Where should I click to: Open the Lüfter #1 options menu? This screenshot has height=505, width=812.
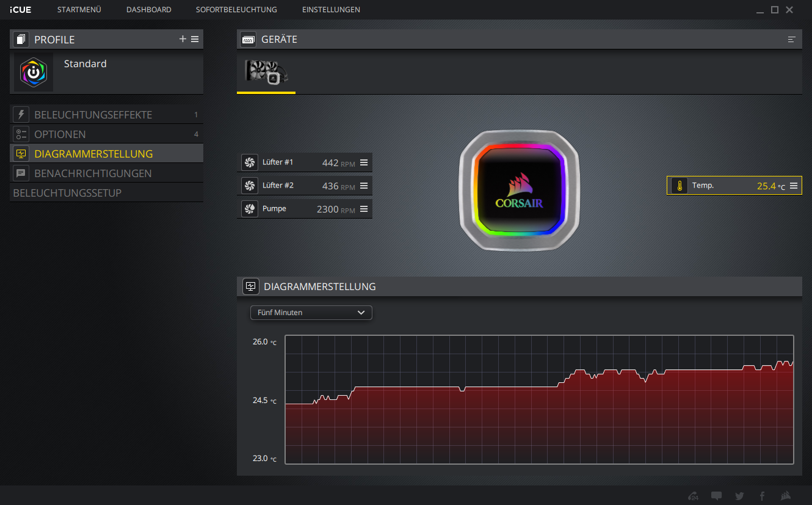(364, 162)
